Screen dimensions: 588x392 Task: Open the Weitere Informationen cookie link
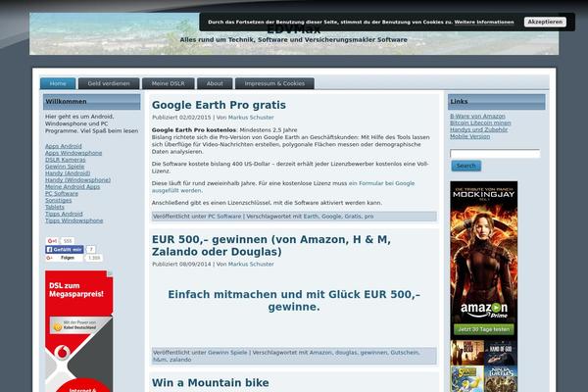[x=484, y=23]
